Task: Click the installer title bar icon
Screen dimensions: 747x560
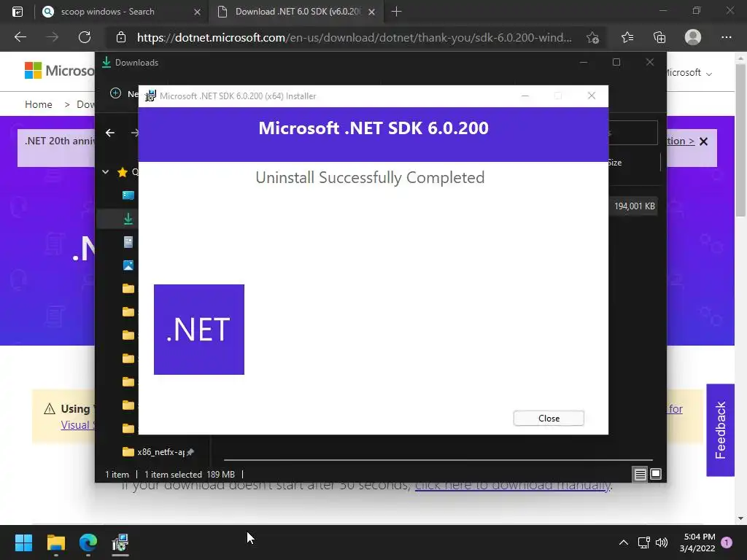Action: click(x=150, y=96)
